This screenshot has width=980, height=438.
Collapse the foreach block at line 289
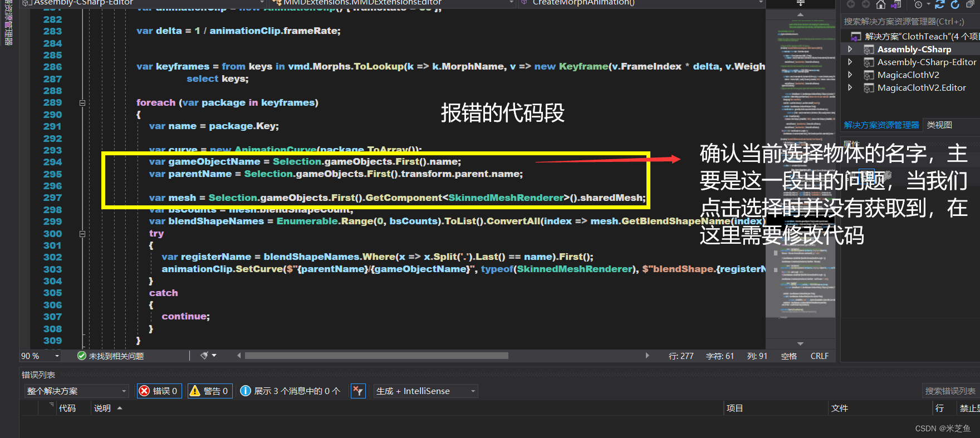[82, 103]
